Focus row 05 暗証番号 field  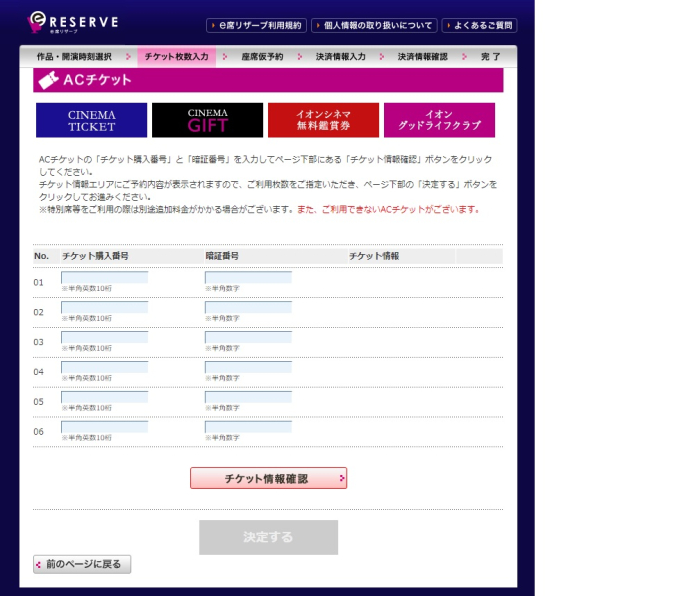pyautogui.click(x=248, y=397)
